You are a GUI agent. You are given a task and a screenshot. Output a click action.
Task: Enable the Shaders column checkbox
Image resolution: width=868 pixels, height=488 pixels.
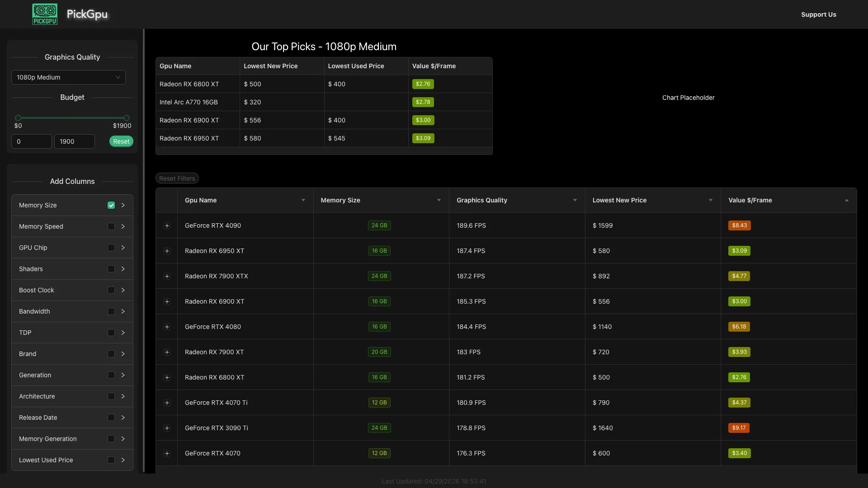click(x=111, y=269)
